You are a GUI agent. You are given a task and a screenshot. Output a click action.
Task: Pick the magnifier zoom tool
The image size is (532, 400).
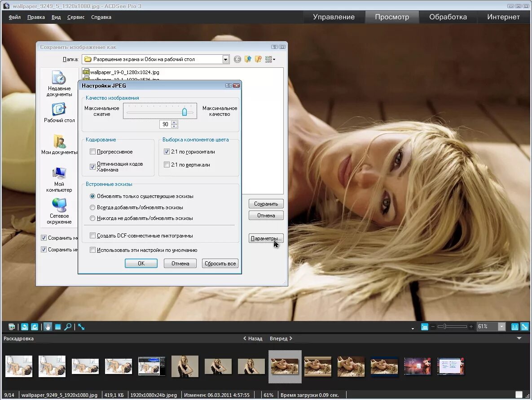68,327
